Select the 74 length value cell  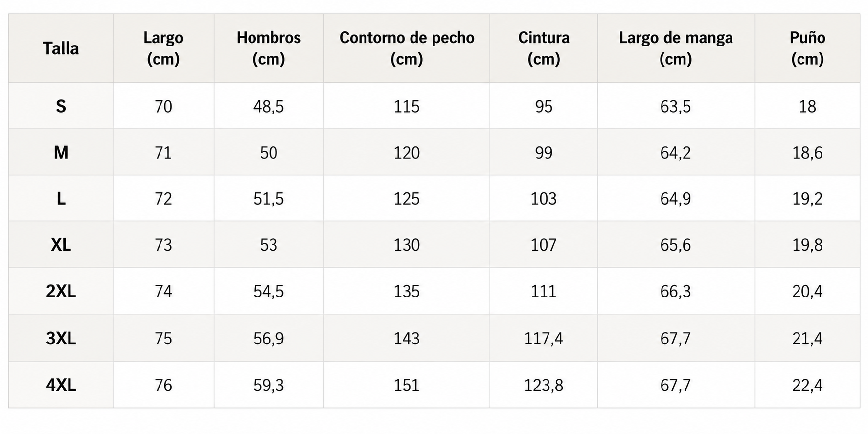(163, 291)
